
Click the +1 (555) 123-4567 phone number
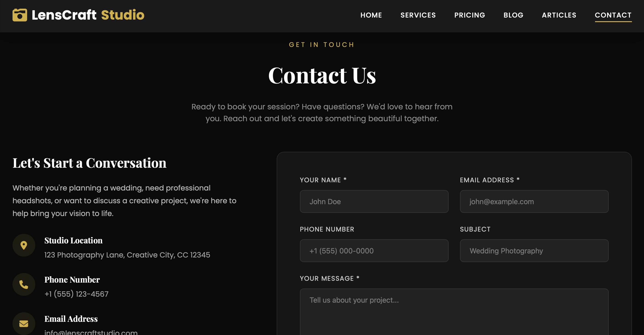point(77,294)
